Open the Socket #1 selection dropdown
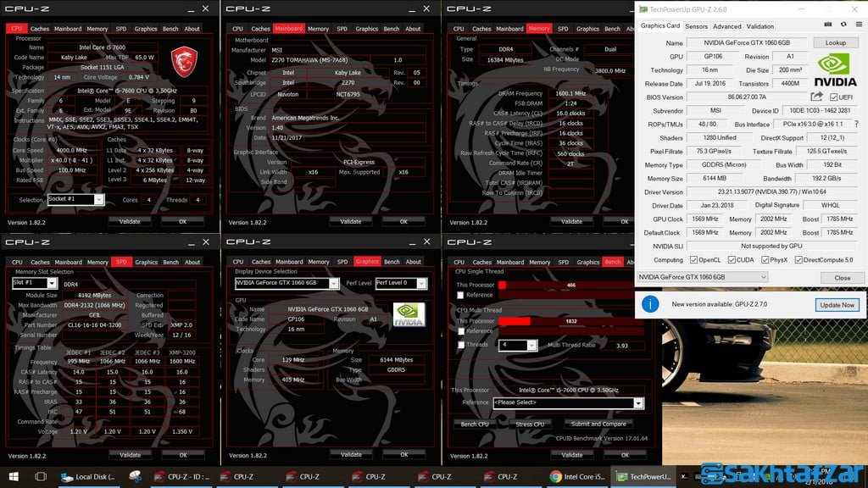868x488 pixels. click(x=75, y=199)
